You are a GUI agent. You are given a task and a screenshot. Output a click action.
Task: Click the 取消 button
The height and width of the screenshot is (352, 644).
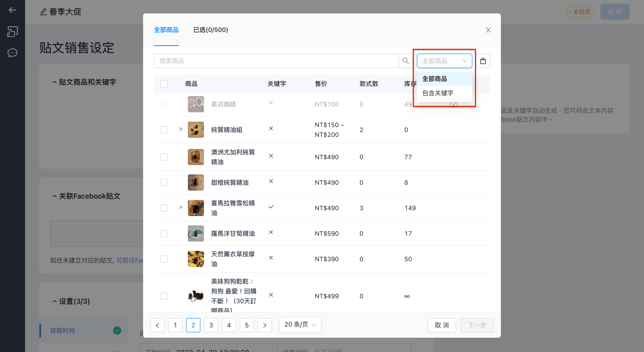pyautogui.click(x=441, y=325)
